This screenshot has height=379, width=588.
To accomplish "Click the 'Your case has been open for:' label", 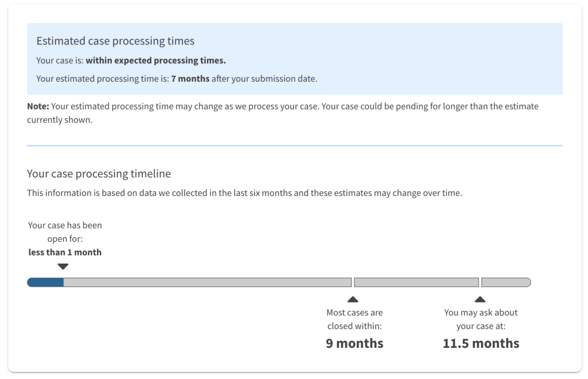I will [x=65, y=232].
